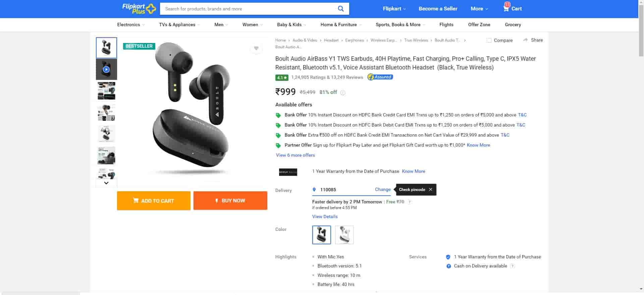Open View 6 more offers link
The height and width of the screenshot is (295, 644).
pyautogui.click(x=295, y=155)
